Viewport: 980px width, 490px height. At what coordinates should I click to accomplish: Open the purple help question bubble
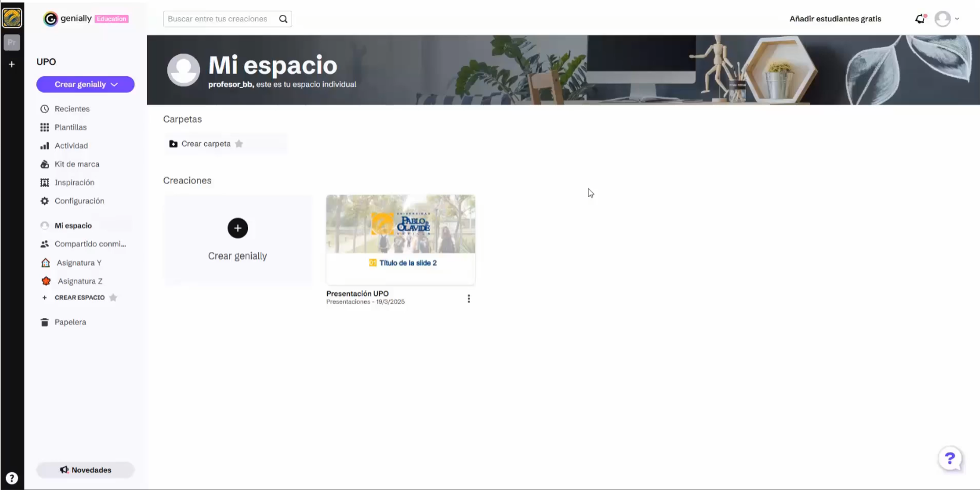950,458
